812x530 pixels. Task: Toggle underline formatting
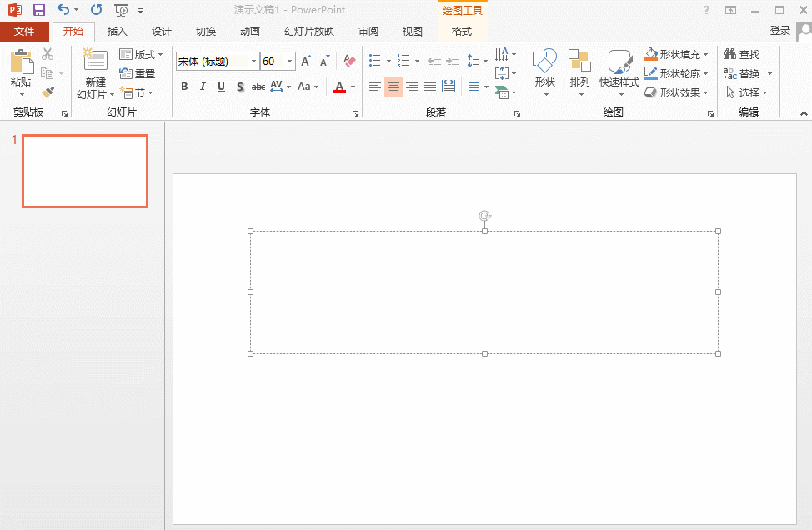click(221, 87)
